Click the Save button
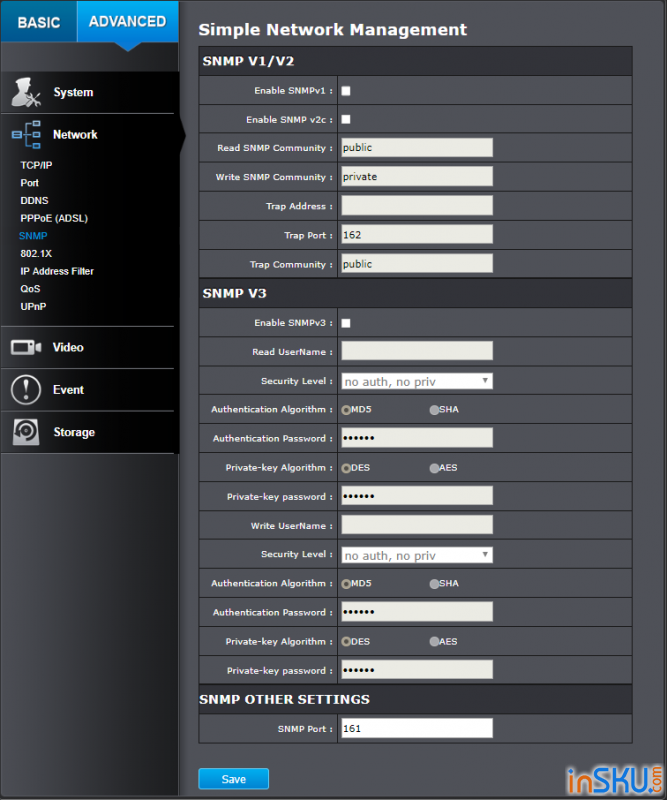The width and height of the screenshot is (667, 800). pos(234,779)
